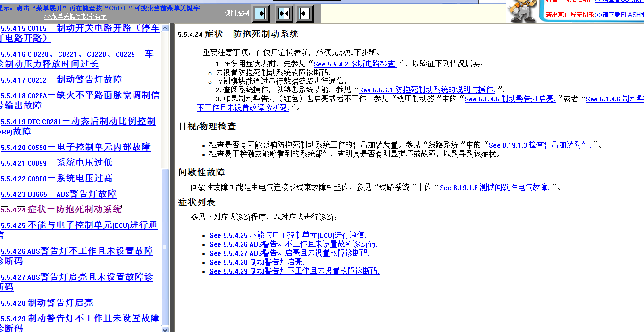This screenshot has width=644, height=332.
Task: Click the text 控制模块能通过串行数据链路进行通信
Action: pyautogui.click(x=282, y=81)
